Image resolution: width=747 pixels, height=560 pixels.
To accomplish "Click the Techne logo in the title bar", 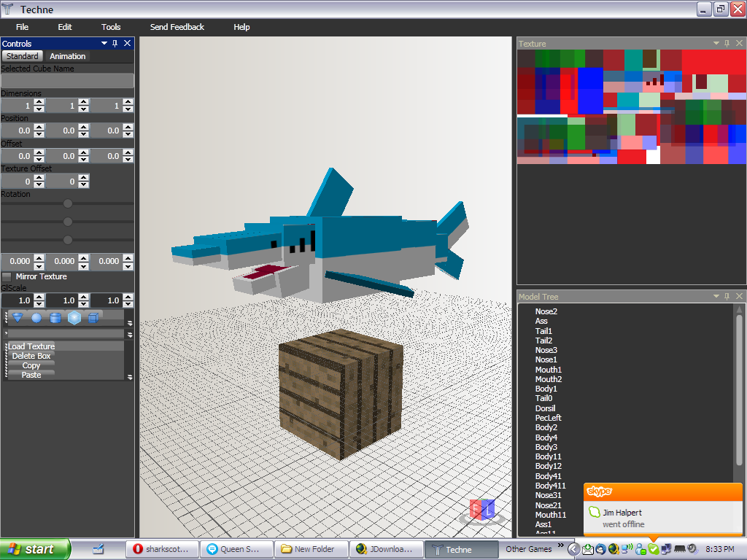I will click(9, 9).
